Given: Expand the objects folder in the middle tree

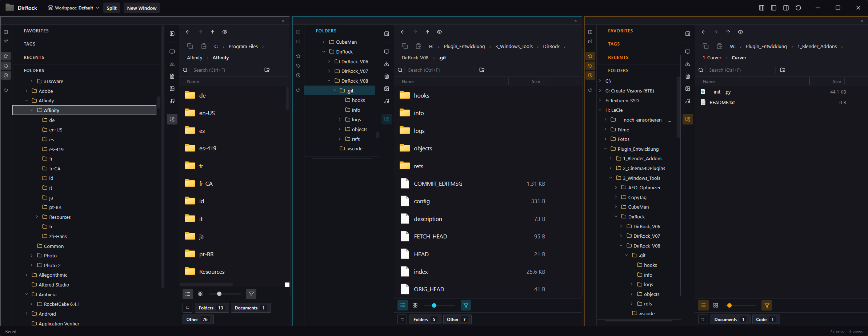Looking at the screenshot, I should (x=340, y=129).
